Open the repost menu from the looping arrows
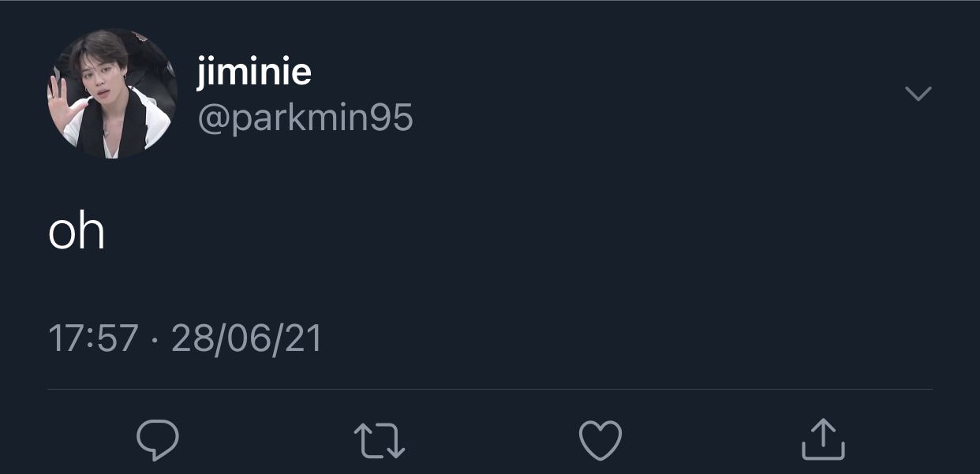Screen dimensions: 980x474 (x=380, y=440)
